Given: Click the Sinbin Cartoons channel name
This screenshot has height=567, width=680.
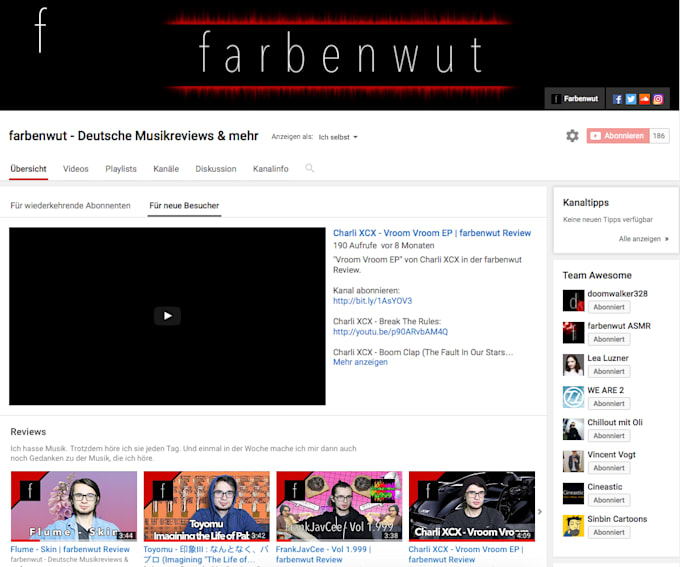Looking at the screenshot, I should point(617,519).
